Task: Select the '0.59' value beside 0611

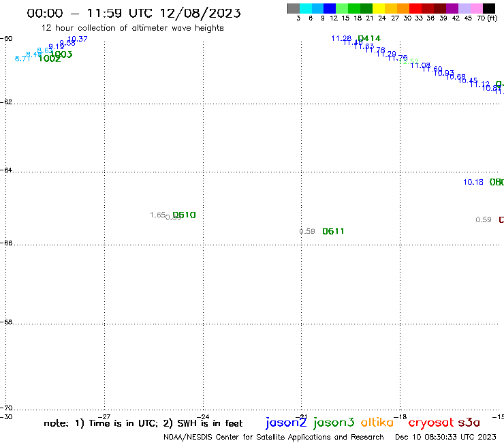Action: coord(307,231)
